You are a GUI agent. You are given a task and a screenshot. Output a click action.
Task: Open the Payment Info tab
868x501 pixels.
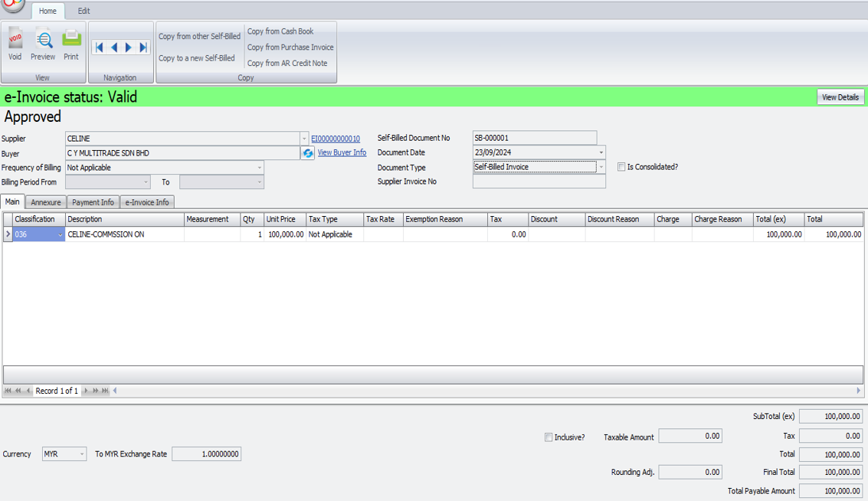tap(93, 202)
